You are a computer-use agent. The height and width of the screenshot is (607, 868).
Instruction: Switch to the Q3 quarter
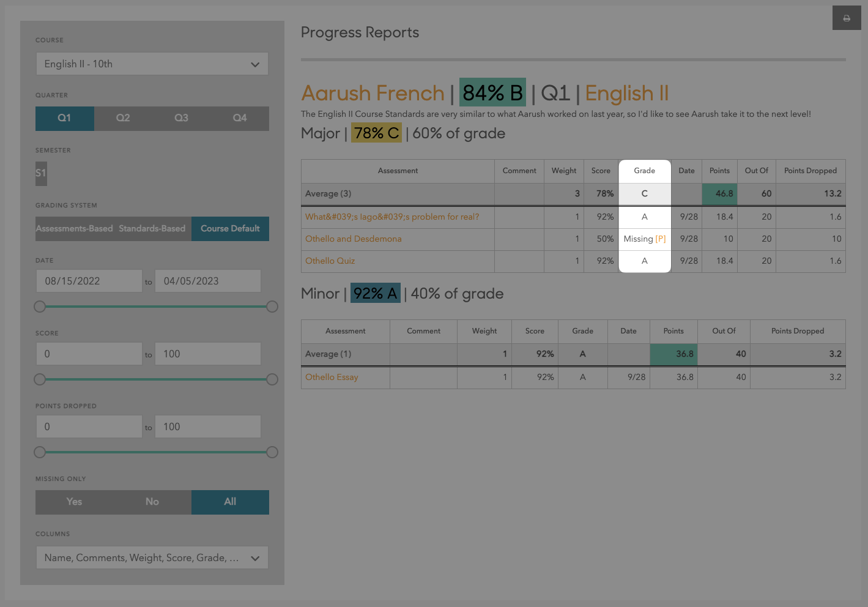tap(181, 118)
